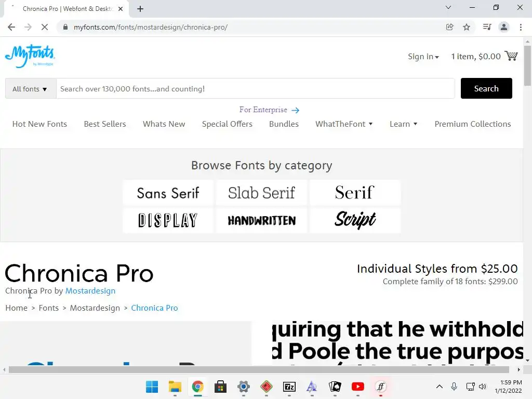Viewport: 532px width, 399px height.
Task: Click the microphone tray icon
Action: click(454, 387)
